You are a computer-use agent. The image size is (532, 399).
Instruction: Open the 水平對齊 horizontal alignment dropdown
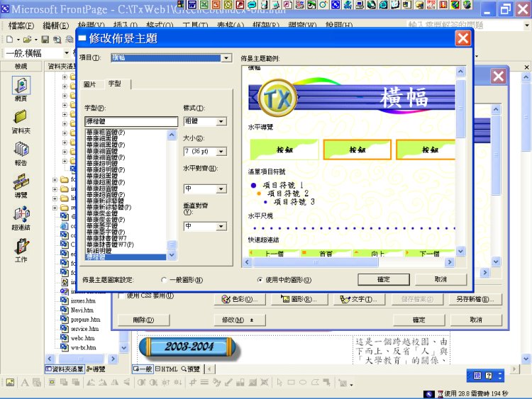point(221,189)
